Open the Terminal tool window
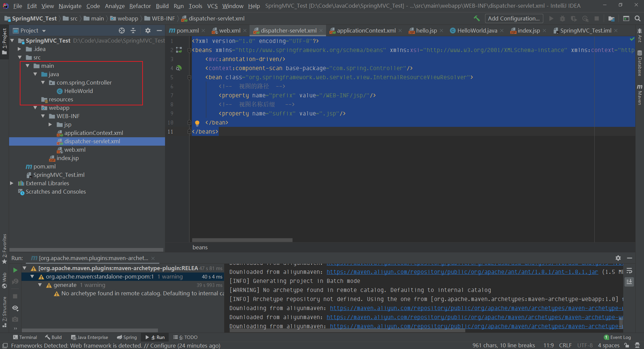The width and height of the screenshot is (644, 349). tap(25, 337)
